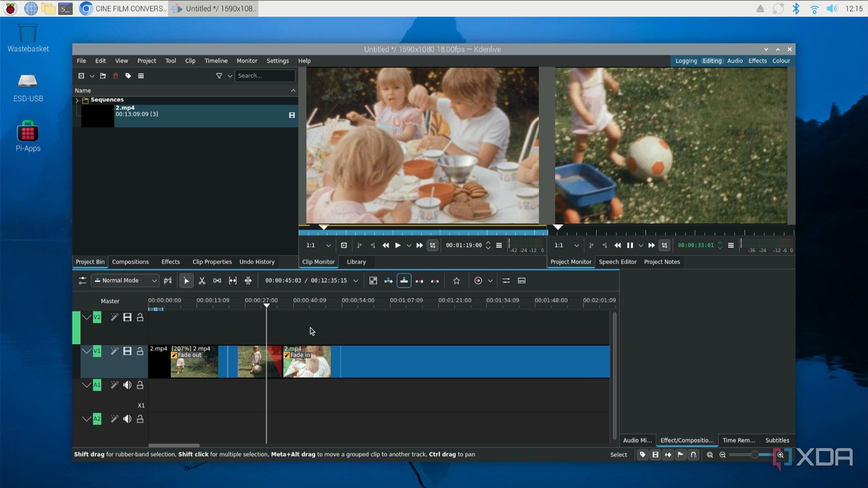Screen dimensions: 868x488
Task: Delete selected clip from project bin
Action: 116,76
